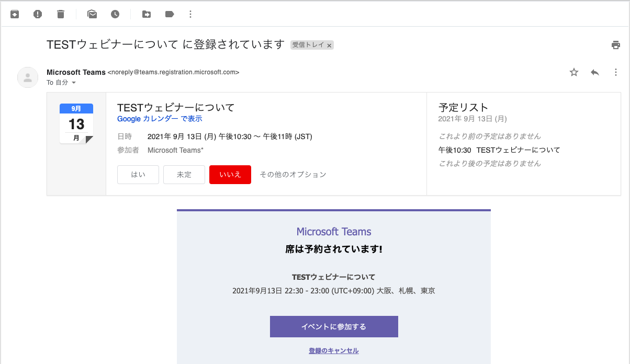Respond はい to the invitation
This screenshot has width=630, height=364.
(138, 175)
